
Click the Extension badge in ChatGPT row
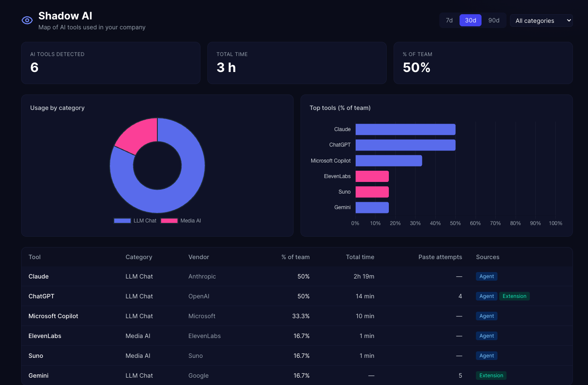(514, 296)
